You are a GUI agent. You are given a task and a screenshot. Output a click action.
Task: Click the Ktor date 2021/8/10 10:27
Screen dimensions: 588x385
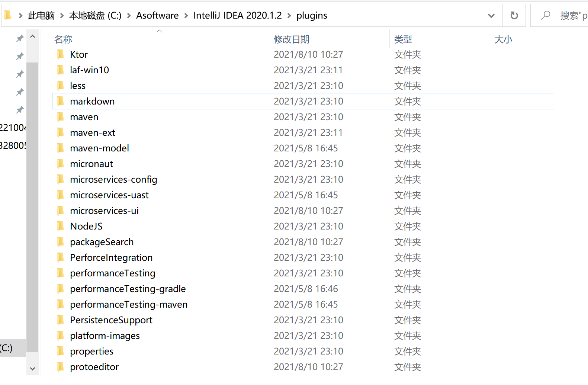[x=308, y=54]
